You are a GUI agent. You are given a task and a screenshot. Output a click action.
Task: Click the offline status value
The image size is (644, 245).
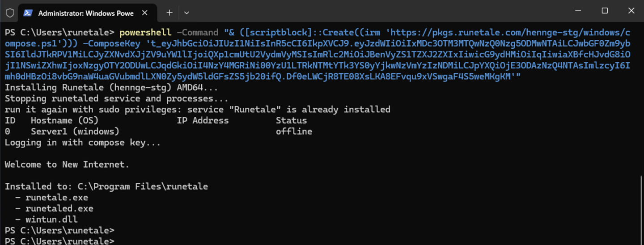294,131
